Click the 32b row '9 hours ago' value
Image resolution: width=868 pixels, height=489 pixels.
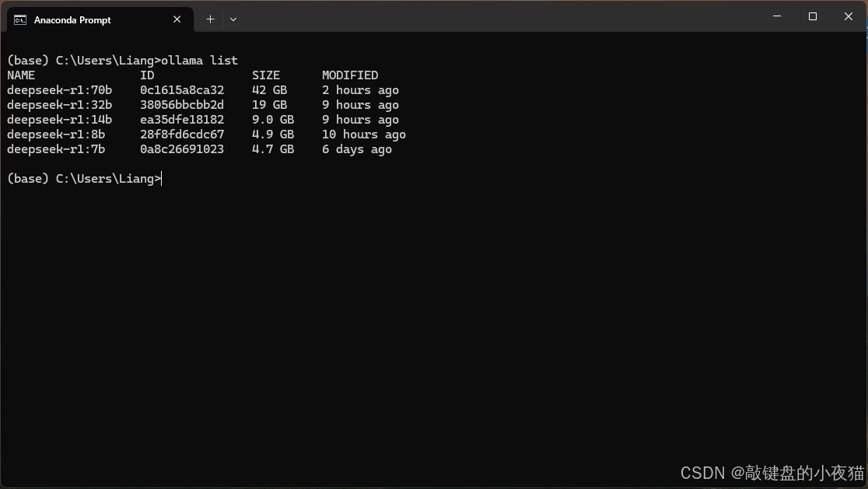click(x=360, y=105)
